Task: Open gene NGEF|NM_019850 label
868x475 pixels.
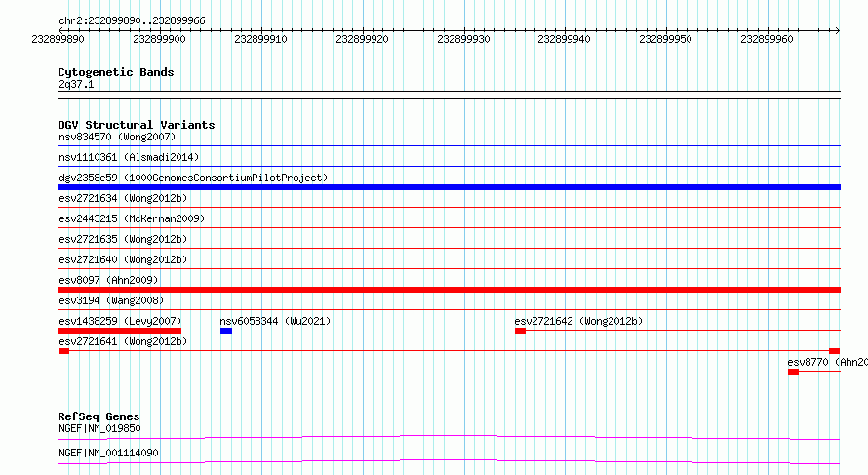Action: pyautogui.click(x=99, y=428)
